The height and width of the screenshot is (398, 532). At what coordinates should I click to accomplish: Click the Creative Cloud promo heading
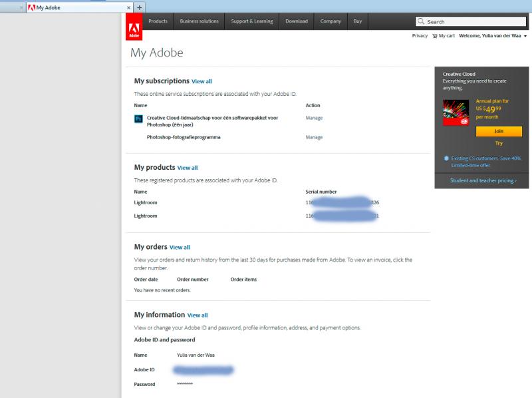click(459, 74)
